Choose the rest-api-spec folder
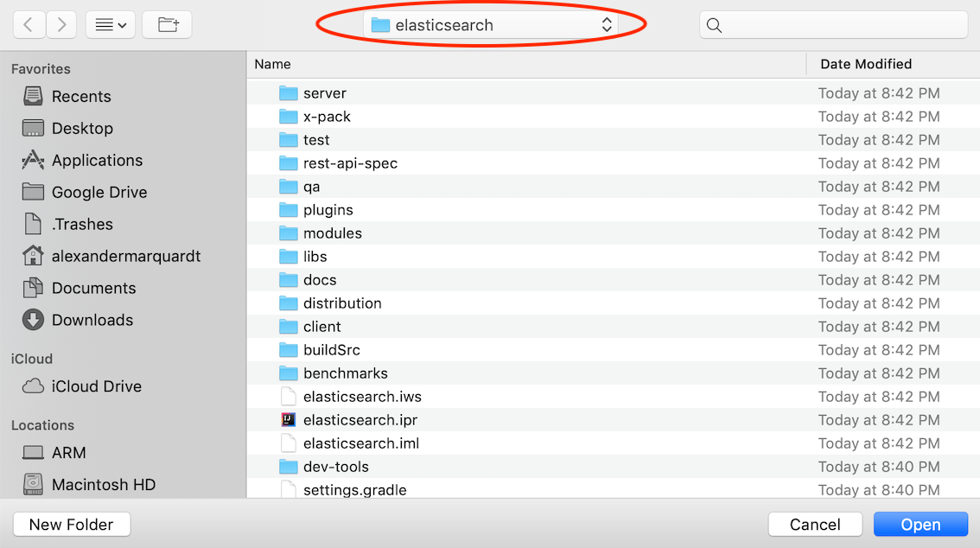Screen dimensions: 980x548 pos(613,163)
